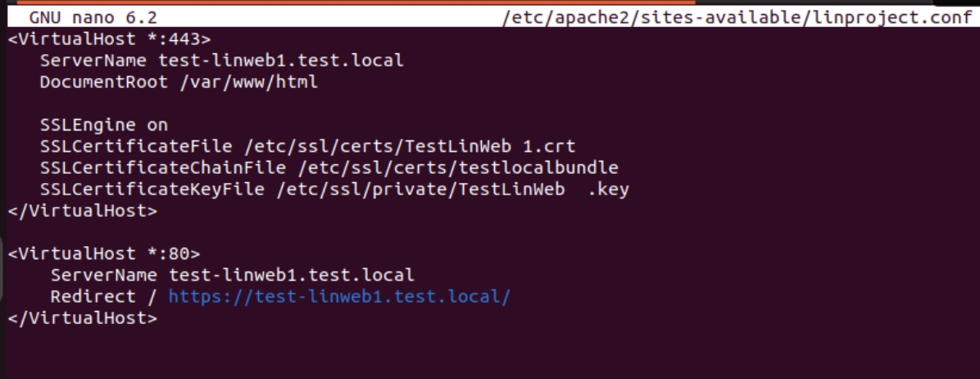The height and width of the screenshot is (379, 980).
Task: Click the SSLCertificateChainFile directive keyword
Action: [163, 167]
